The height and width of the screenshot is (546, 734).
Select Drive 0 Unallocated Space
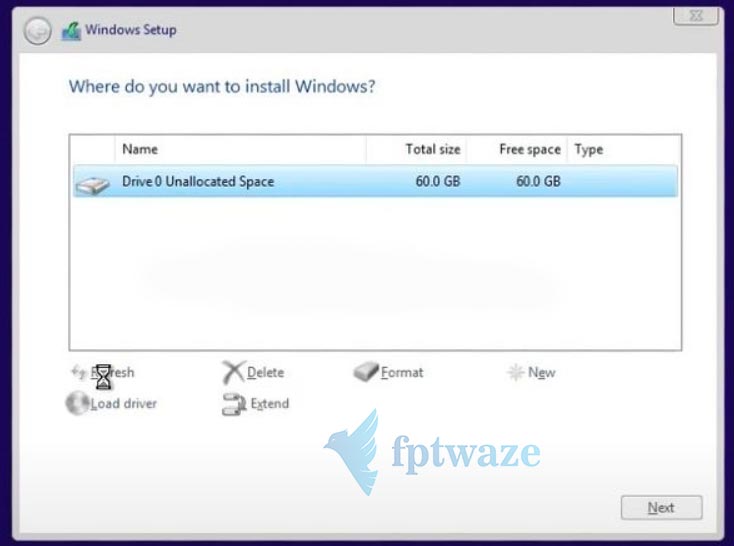click(375, 181)
